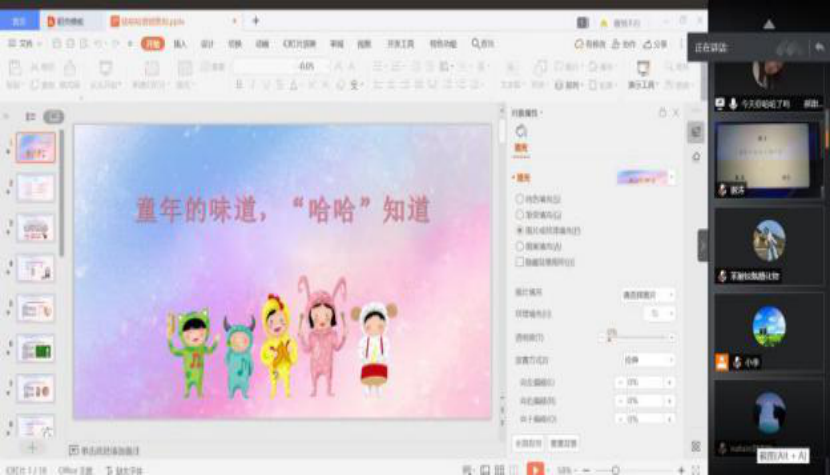This screenshot has height=476, width=830.
Task: Click the Apply to All button
Action: (527, 442)
